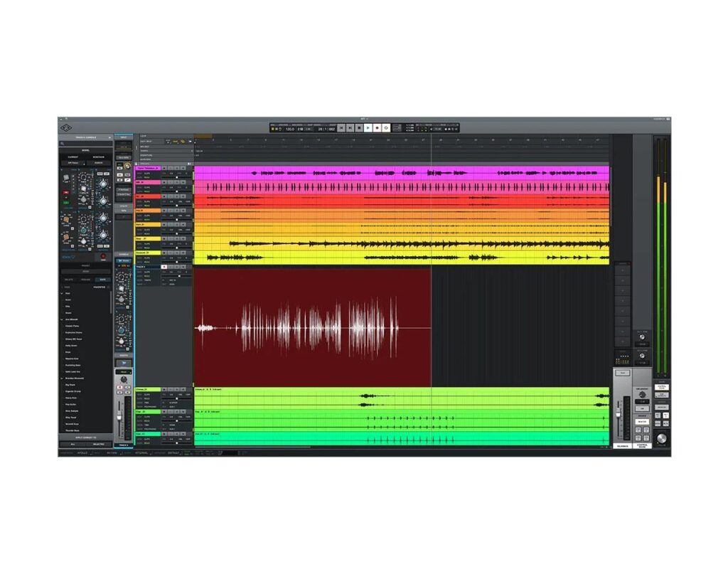Switch to the Selected tab at panel bottom
728x572 pixels.
click(x=98, y=444)
